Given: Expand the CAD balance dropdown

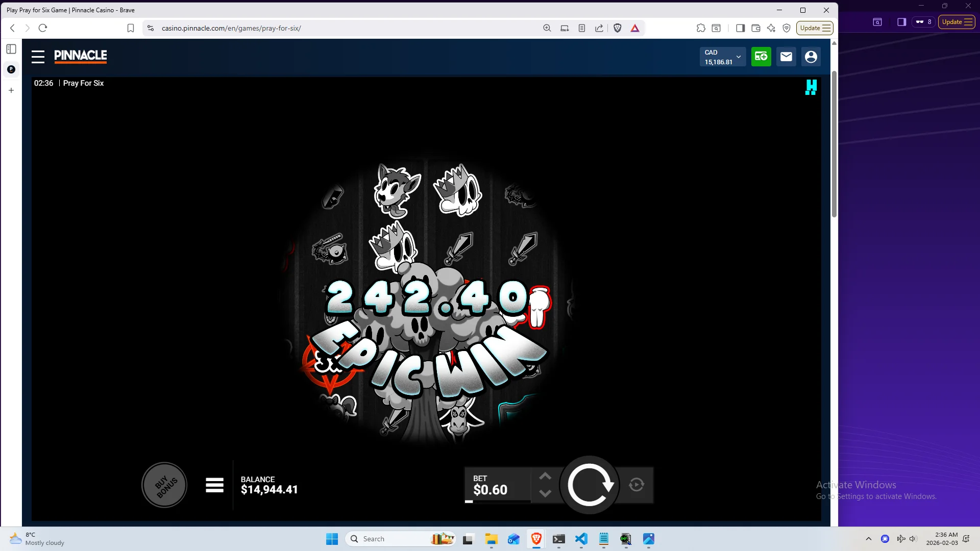Looking at the screenshot, I should (x=723, y=57).
